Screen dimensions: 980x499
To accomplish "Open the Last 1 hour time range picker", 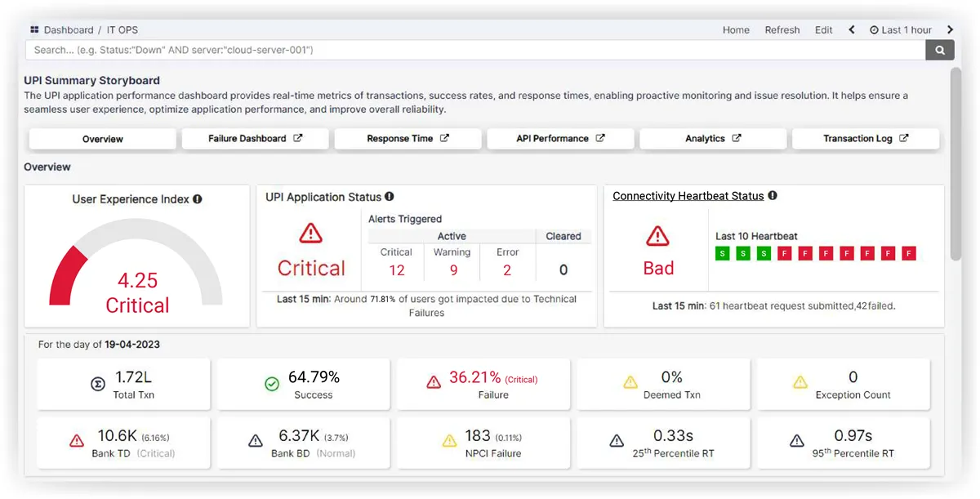I will coord(901,30).
